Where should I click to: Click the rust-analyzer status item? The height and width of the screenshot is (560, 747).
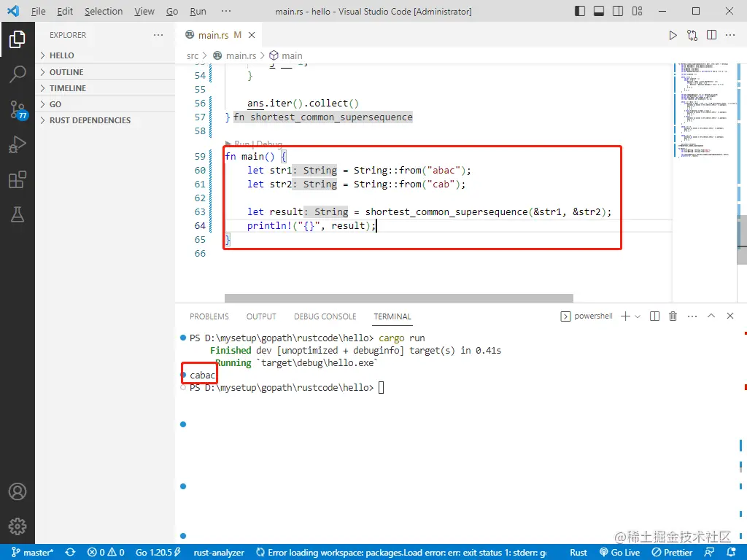click(x=219, y=553)
